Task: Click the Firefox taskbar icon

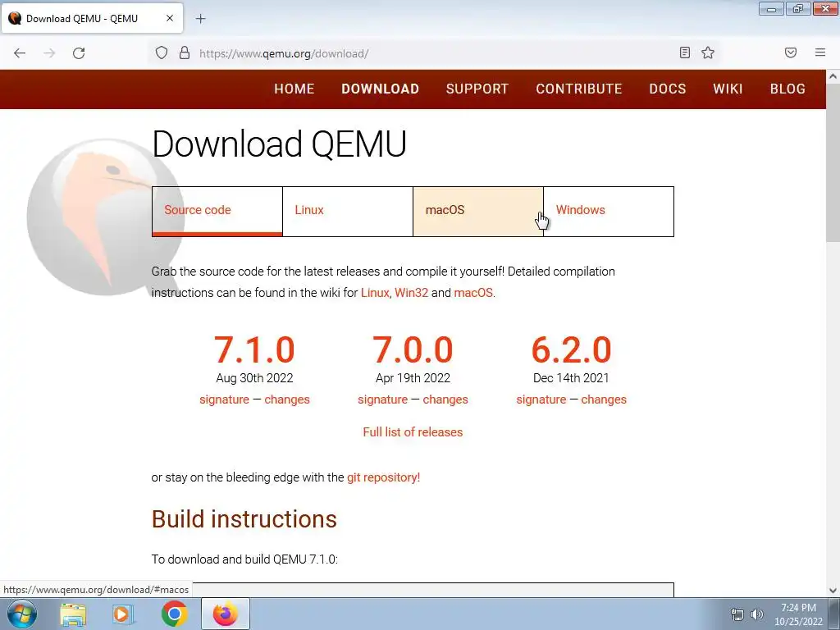Action: pos(226,614)
